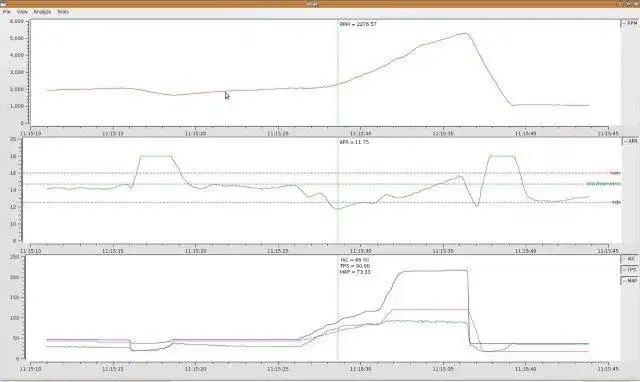Click the 250 label on bottom chart axis
The image size is (640, 382).
[14, 257]
